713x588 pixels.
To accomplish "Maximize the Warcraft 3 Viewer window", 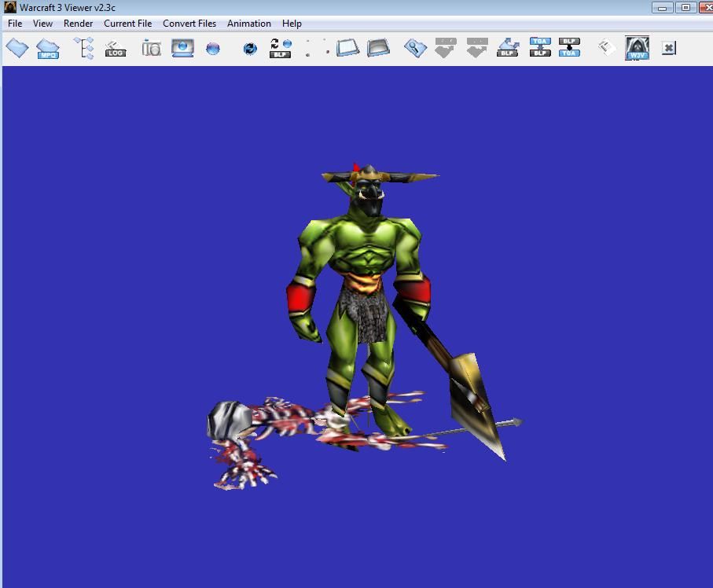I will 685,7.
